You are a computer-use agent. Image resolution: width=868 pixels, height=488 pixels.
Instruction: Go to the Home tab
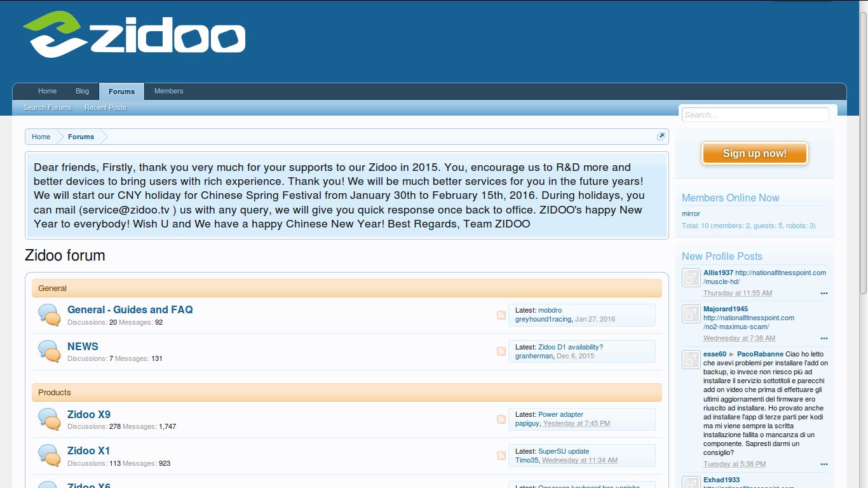(x=48, y=91)
